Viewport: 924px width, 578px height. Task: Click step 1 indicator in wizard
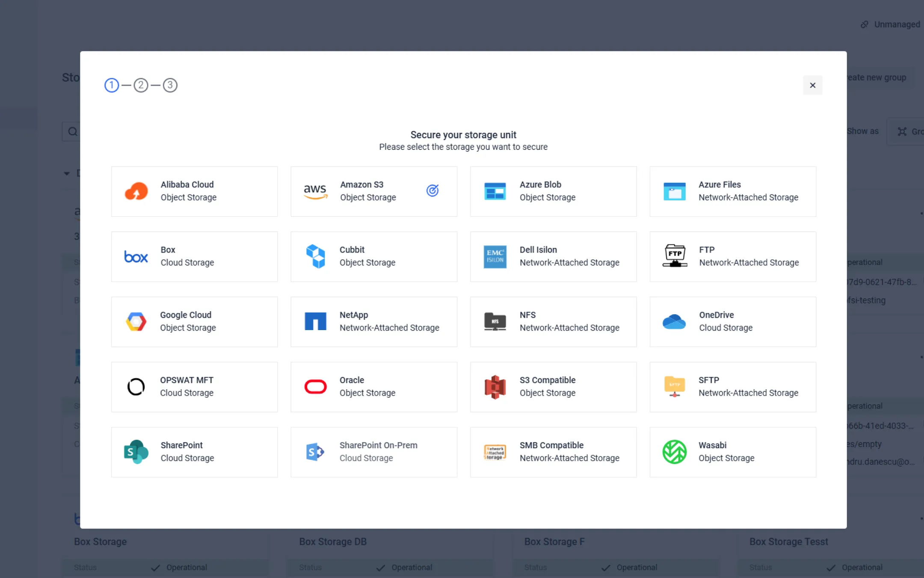coord(112,85)
